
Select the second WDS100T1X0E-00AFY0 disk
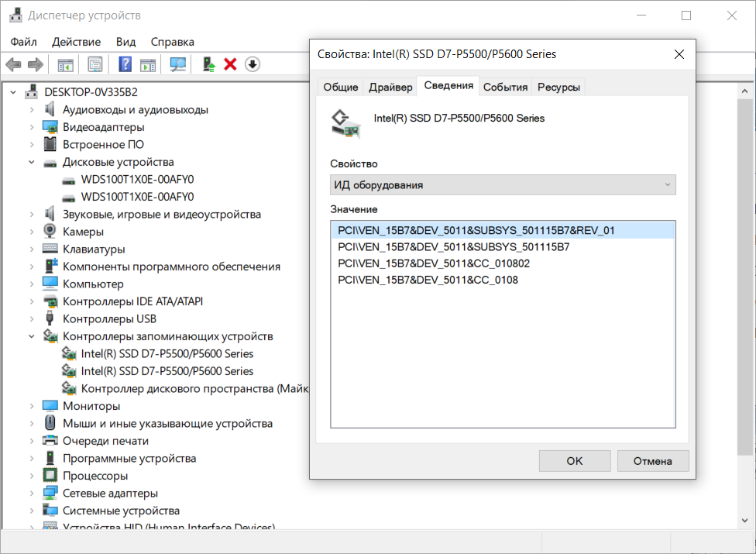[137, 197]
